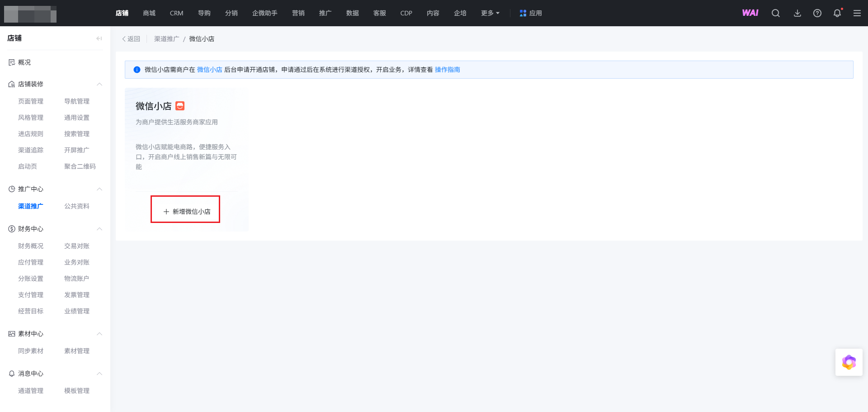Open 风格管理 in sidebar
The width and height of the screenshot is (868, 412).
point(31,118)
